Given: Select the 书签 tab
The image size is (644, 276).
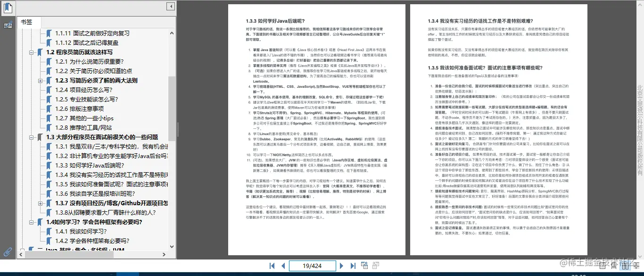Looking at the screenshot, I should click(x=29, y=22).
